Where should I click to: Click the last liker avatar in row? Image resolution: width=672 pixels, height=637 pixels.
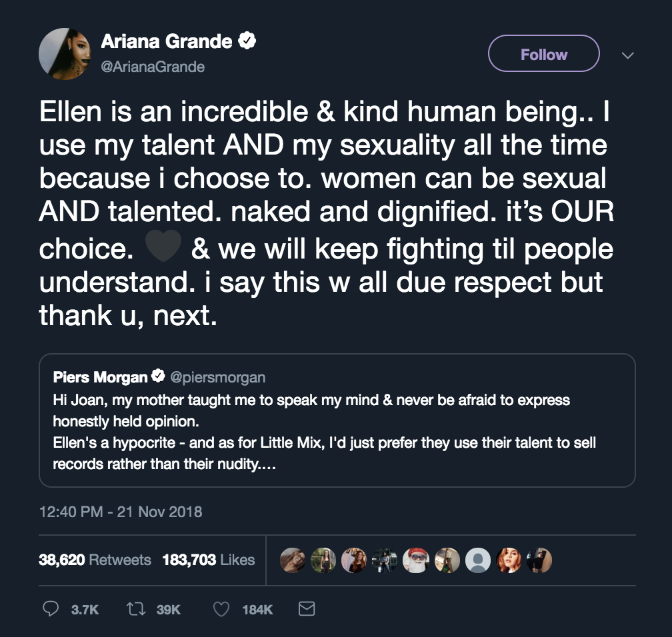point(538,560)
